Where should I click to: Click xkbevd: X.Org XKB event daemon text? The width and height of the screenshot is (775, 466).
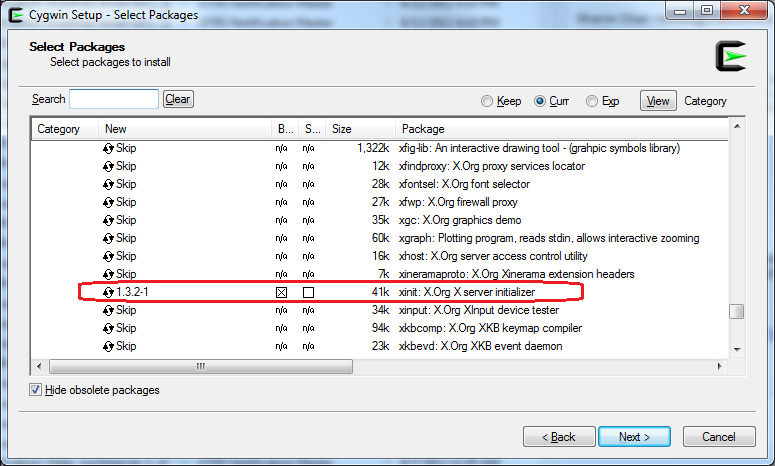point(480,346)
